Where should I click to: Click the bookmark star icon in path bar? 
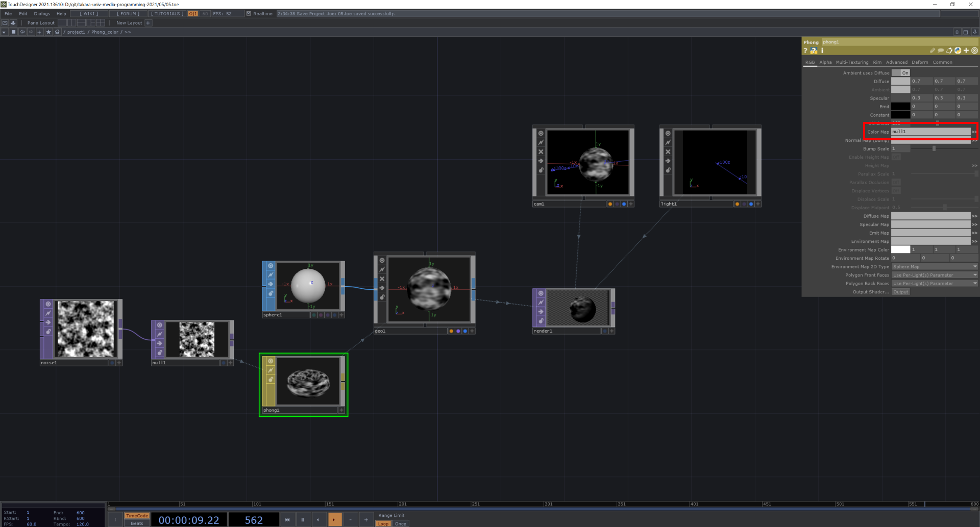(x=48, y=32)
